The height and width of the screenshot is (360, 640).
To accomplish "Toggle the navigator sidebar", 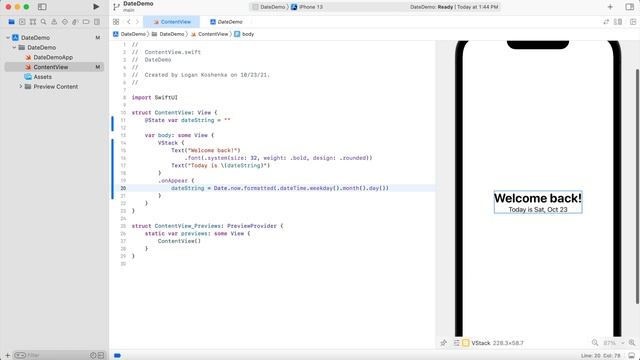I will (42, 7).
